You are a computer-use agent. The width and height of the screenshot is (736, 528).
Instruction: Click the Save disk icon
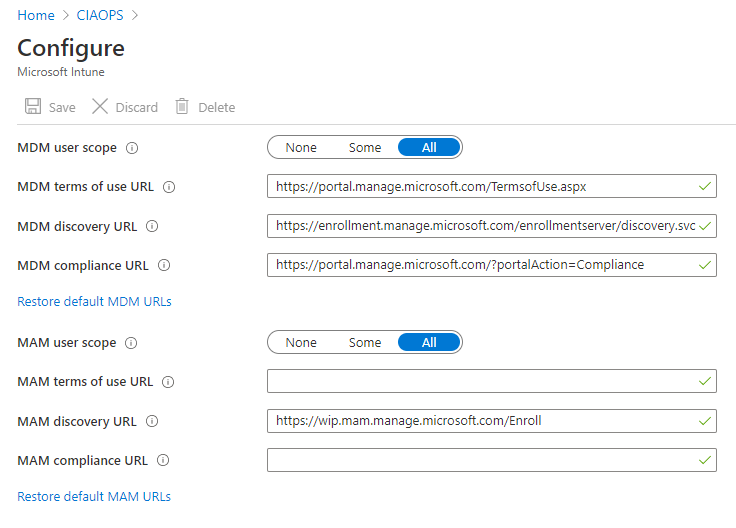pos(33,107)
